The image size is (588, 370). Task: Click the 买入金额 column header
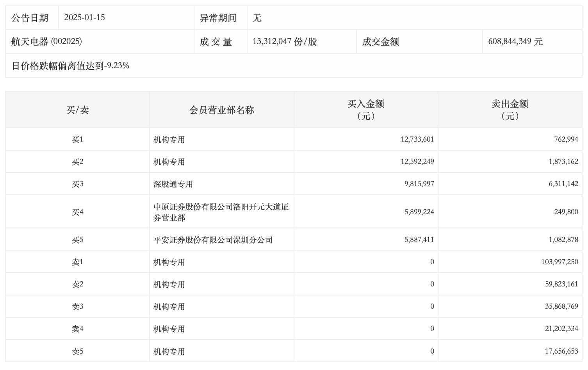point(366,110)
